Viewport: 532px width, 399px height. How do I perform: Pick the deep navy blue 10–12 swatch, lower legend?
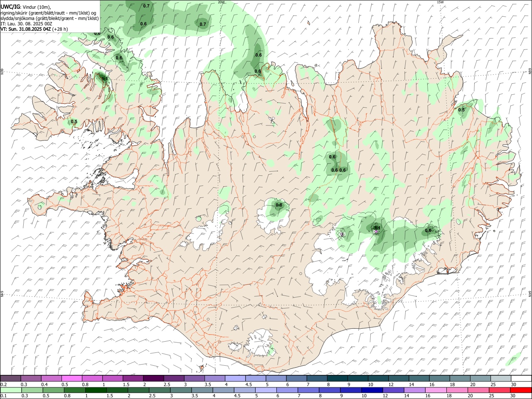372,390
